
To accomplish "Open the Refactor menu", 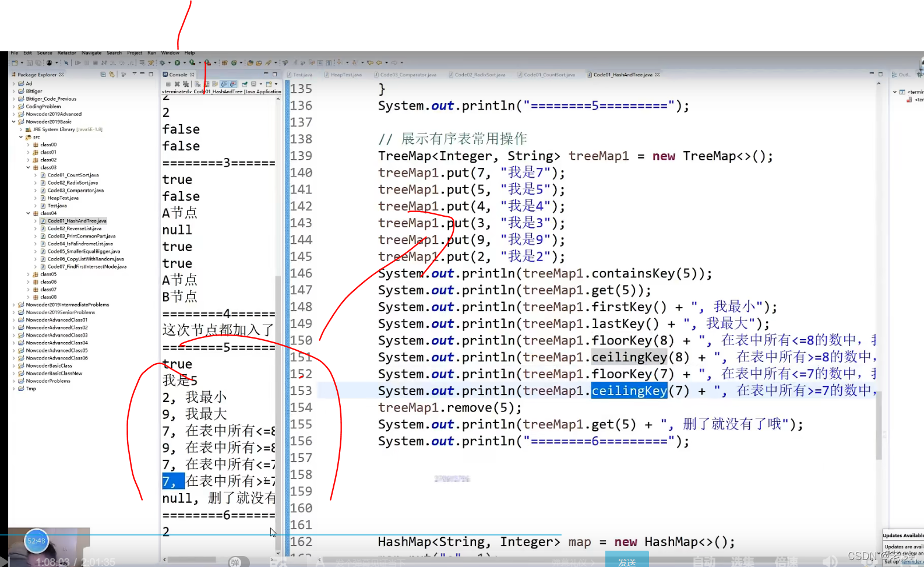I will (66, 53).
